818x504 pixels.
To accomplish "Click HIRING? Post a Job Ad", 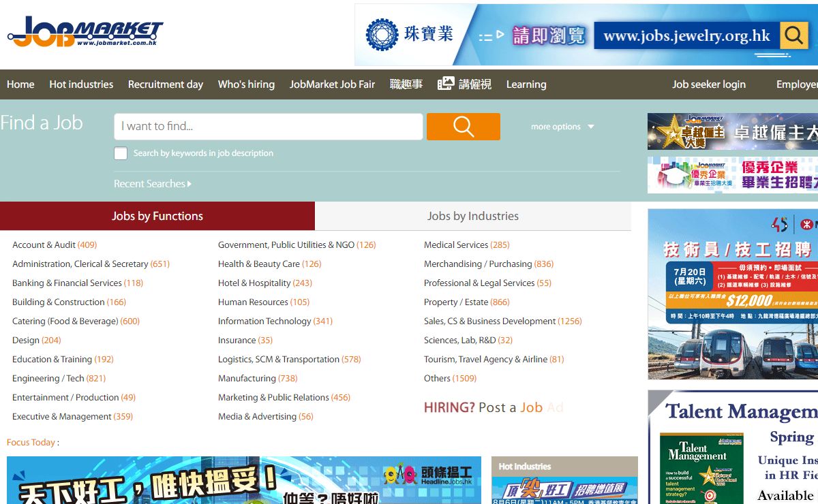I will click(x=494, y=407).
